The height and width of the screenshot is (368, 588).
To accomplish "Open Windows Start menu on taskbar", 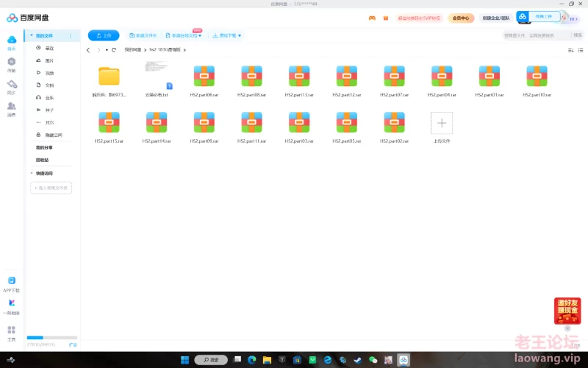I will click(185, 360).
